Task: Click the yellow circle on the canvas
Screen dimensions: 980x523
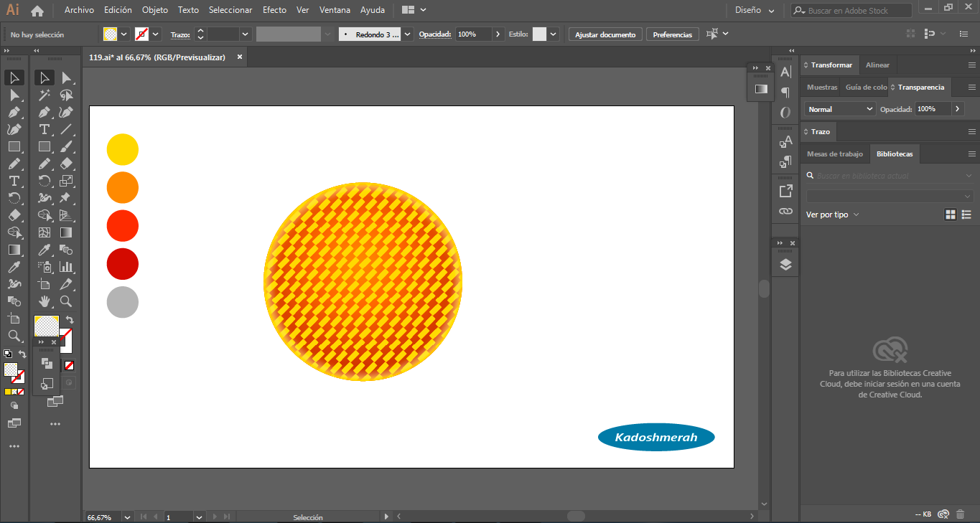Action: point(123,149)
